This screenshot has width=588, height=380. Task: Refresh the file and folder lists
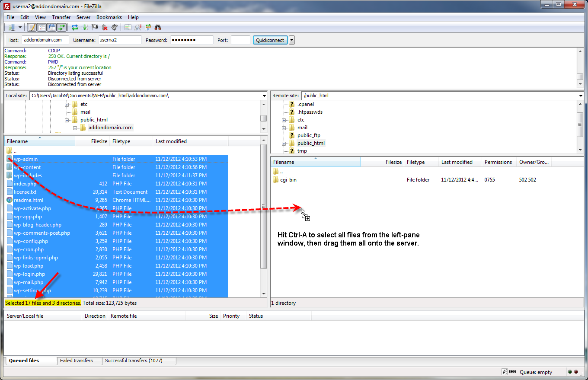pos(75,27)
